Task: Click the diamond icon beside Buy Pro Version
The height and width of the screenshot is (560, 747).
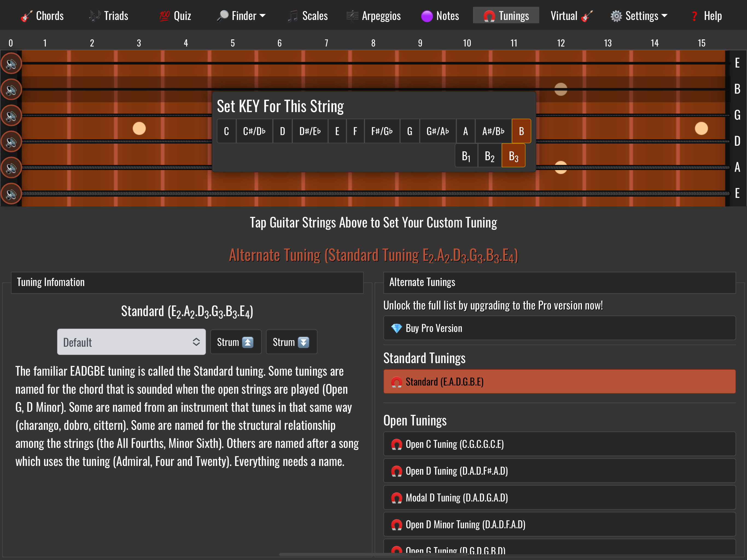Action: point(396,328)
